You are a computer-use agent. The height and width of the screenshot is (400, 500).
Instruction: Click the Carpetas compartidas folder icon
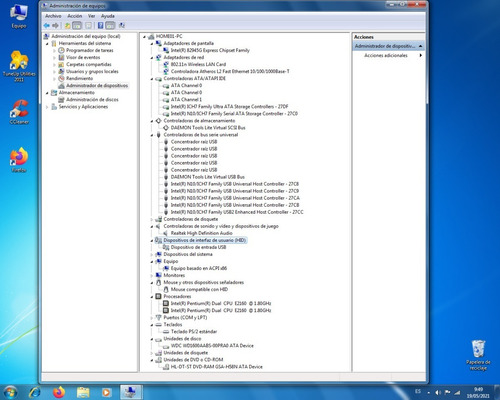(x=61, y=64)
